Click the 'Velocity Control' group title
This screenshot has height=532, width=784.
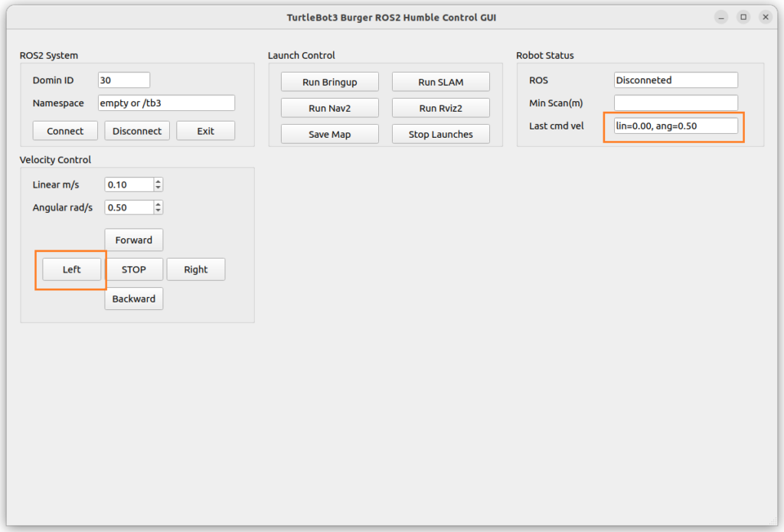[x=55, y=160]
